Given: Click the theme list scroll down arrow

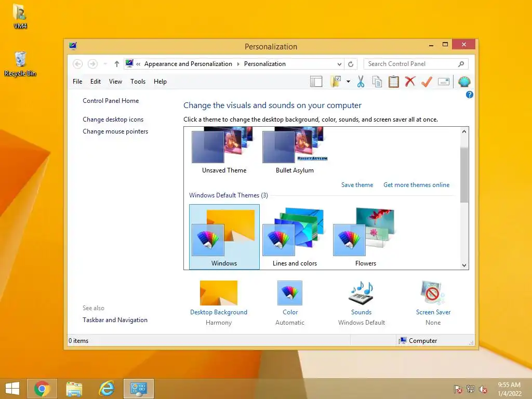Looking at the screenshot, I should (x=464, y=265).
